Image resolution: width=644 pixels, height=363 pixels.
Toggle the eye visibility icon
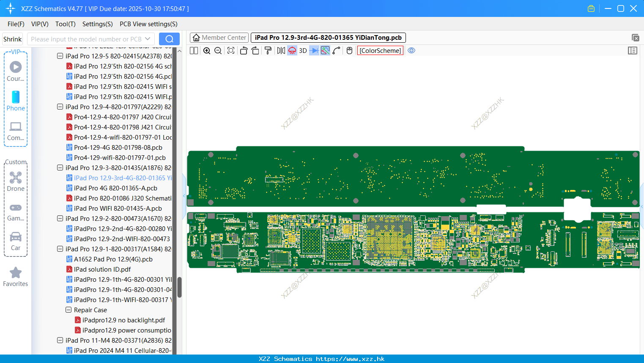411,50
